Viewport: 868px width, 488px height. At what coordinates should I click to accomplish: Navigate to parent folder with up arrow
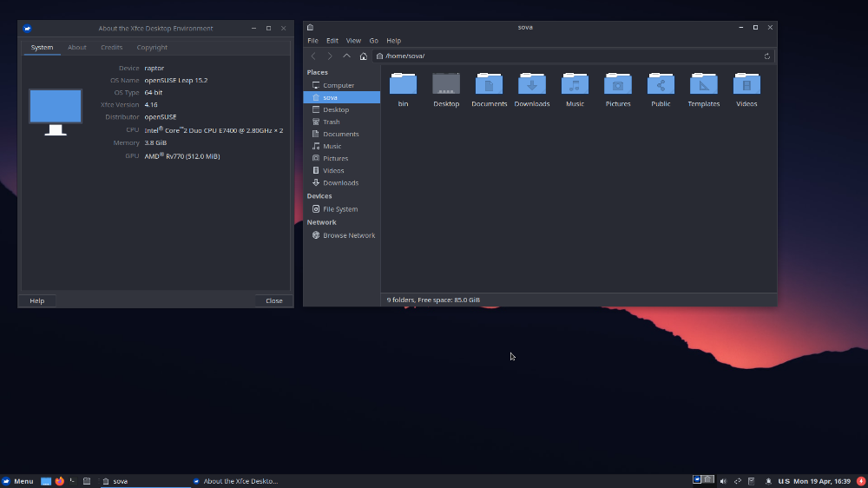[x=346, y=56]
